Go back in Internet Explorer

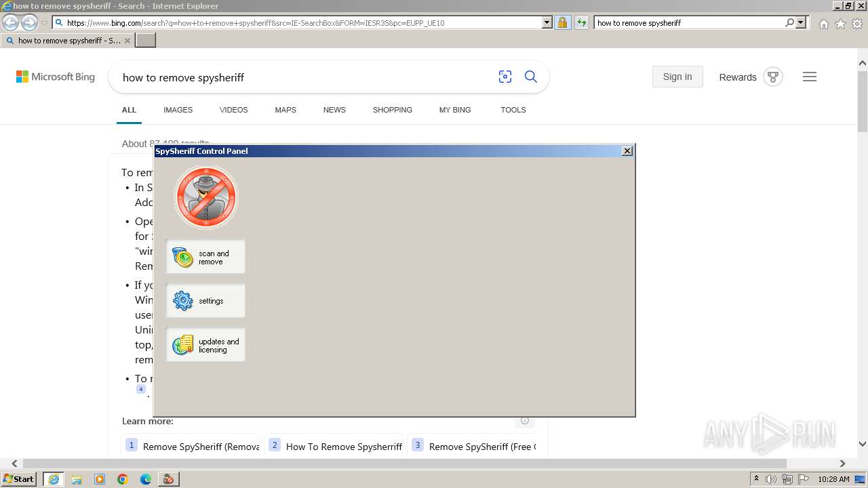tap(10, 22)
